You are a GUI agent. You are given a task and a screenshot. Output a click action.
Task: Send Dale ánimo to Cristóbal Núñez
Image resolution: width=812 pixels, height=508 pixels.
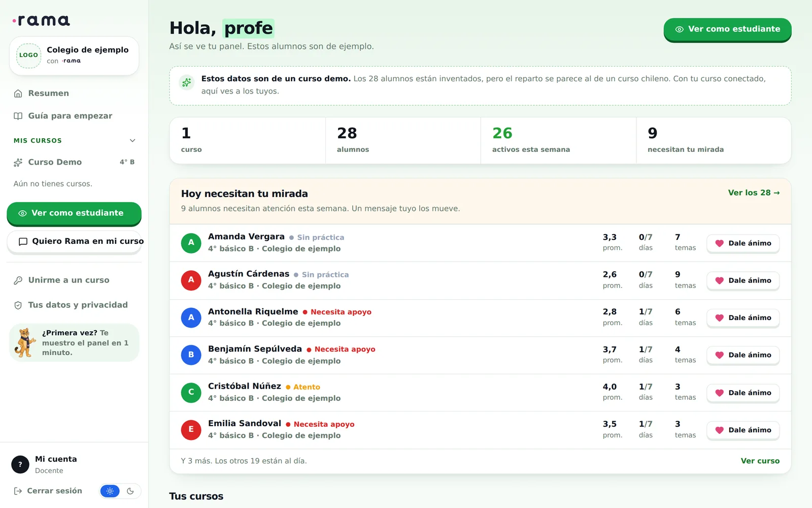tap(743, 393)
